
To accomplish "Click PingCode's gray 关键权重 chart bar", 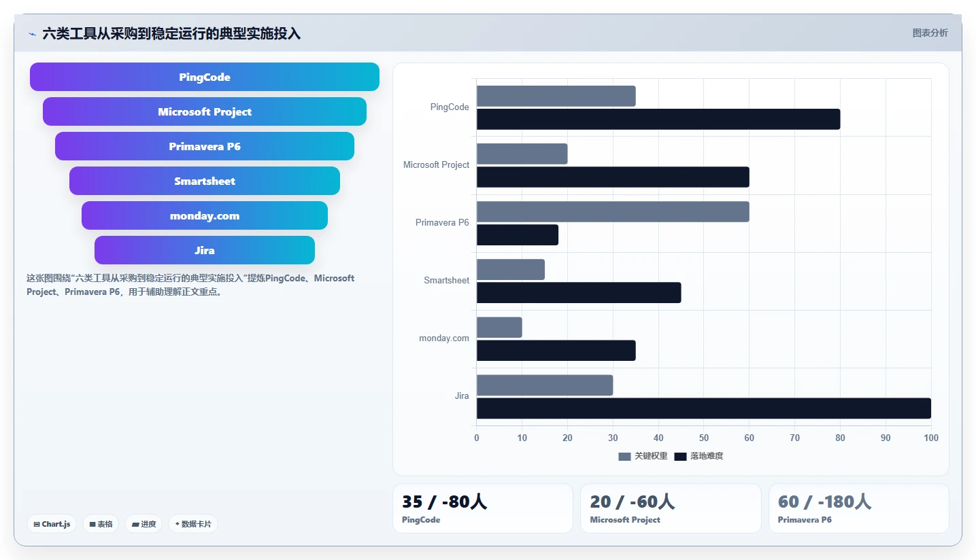I will pyautogui.click(x=556, y=96).
